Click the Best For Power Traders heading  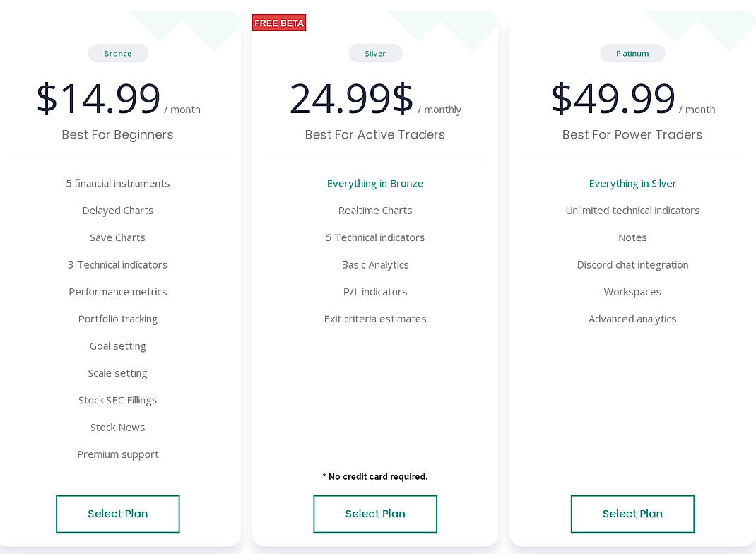click(x=632, y=134)
